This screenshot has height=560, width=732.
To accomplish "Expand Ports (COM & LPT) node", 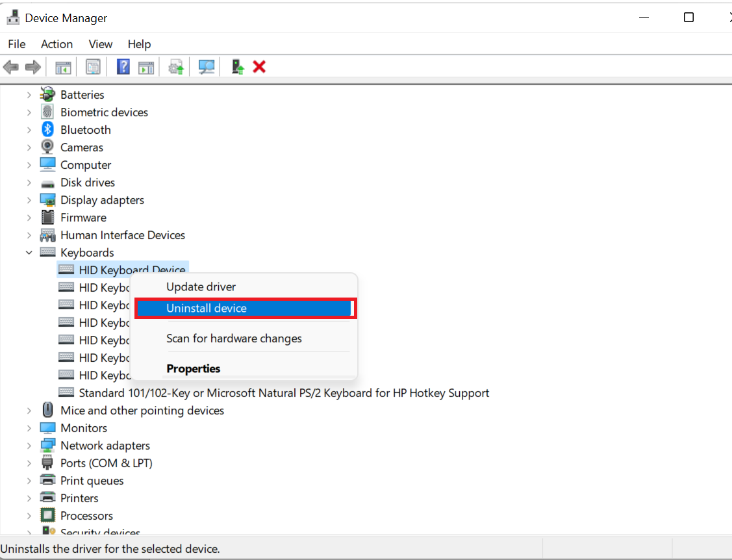I will (29, 463).
